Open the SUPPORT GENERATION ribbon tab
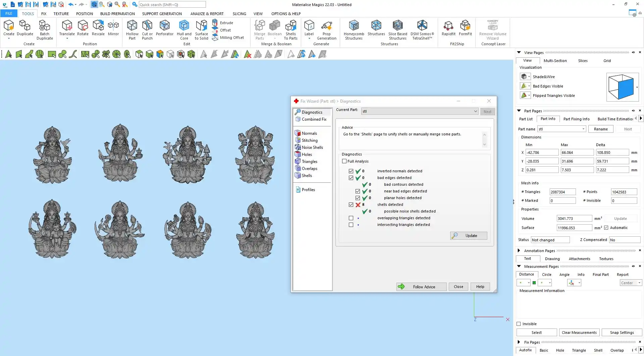This screenshot has height=356, width=644. tap(162, 14)
